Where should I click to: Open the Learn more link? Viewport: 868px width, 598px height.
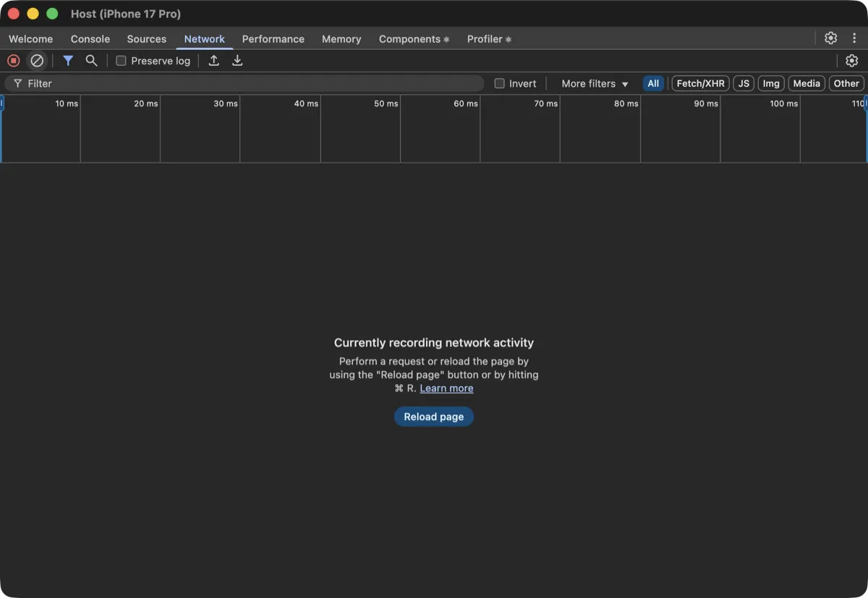click(x=446, y=388)
